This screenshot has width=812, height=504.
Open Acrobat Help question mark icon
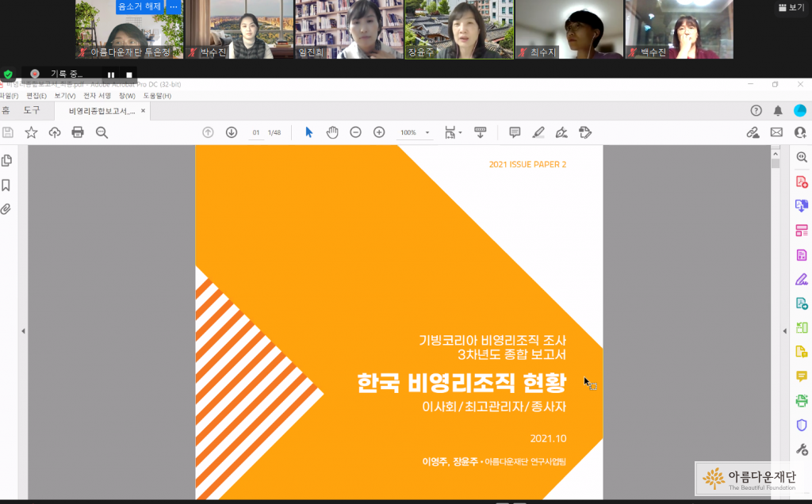point(756,110)
